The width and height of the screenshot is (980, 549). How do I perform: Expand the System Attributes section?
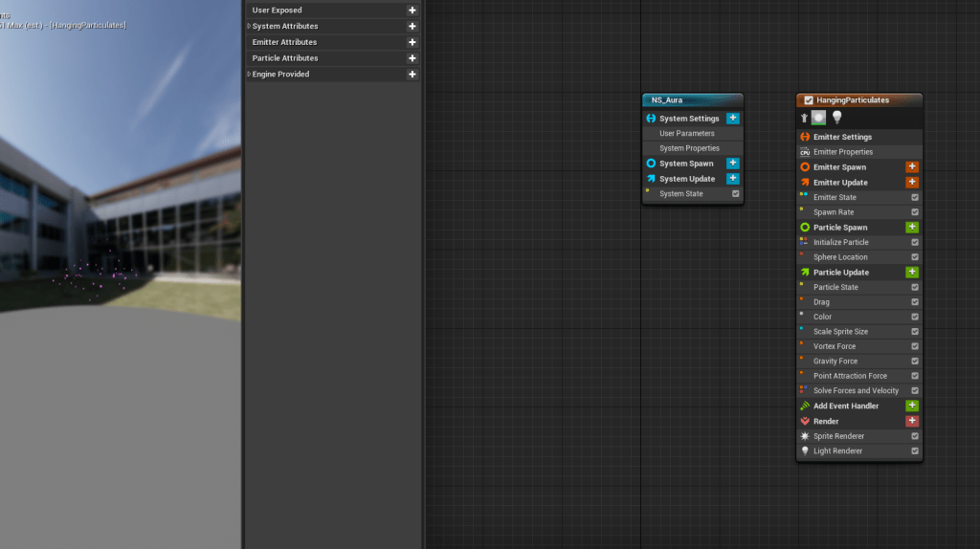click(x=249, y=27)
